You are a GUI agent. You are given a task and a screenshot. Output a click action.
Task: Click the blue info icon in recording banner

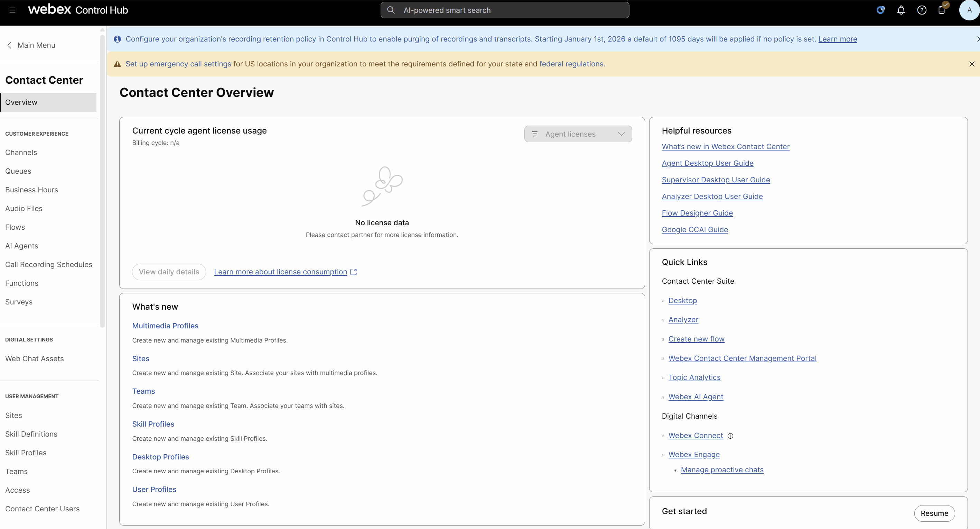pyautogui.click(x=118, y=39)
